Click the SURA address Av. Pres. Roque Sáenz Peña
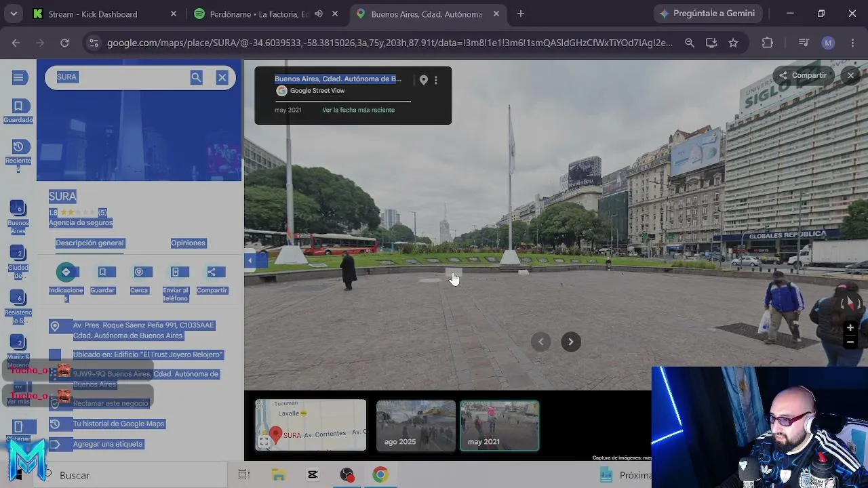This screenshot has width=868, height=488. (144, 330)
